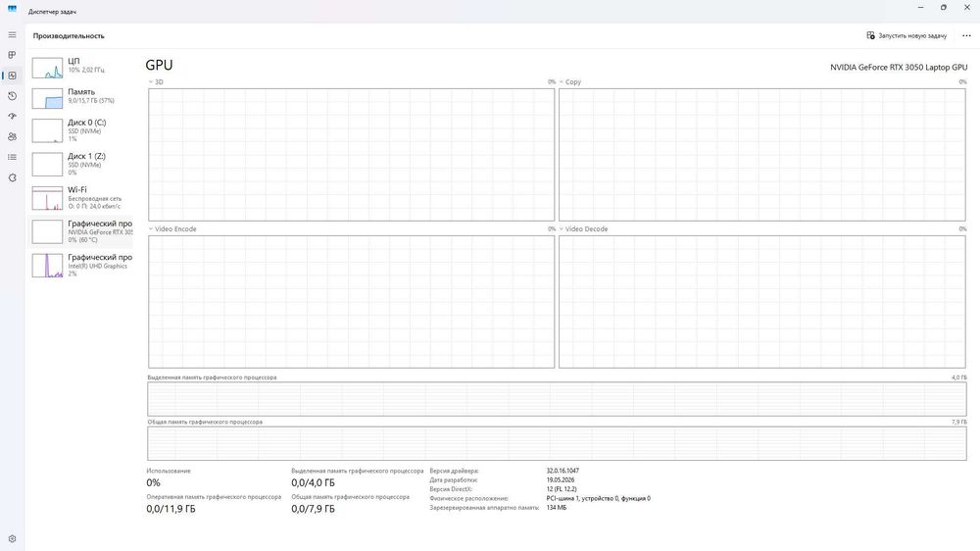Click the Task Manager app icon in title bar

tap(12, 8)
